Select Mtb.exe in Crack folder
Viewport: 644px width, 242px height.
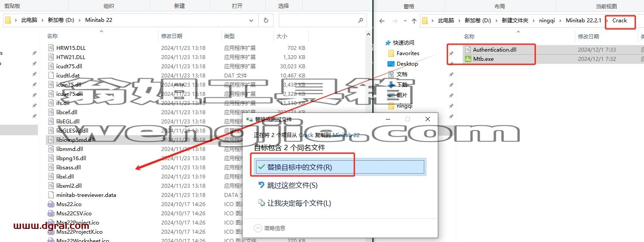tap(483, 59)
